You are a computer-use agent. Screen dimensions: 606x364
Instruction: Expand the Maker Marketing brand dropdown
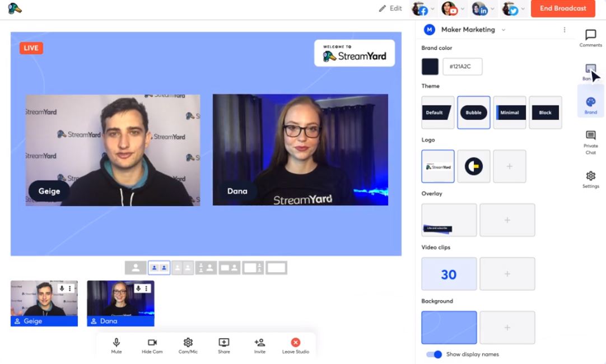[504, 30]
